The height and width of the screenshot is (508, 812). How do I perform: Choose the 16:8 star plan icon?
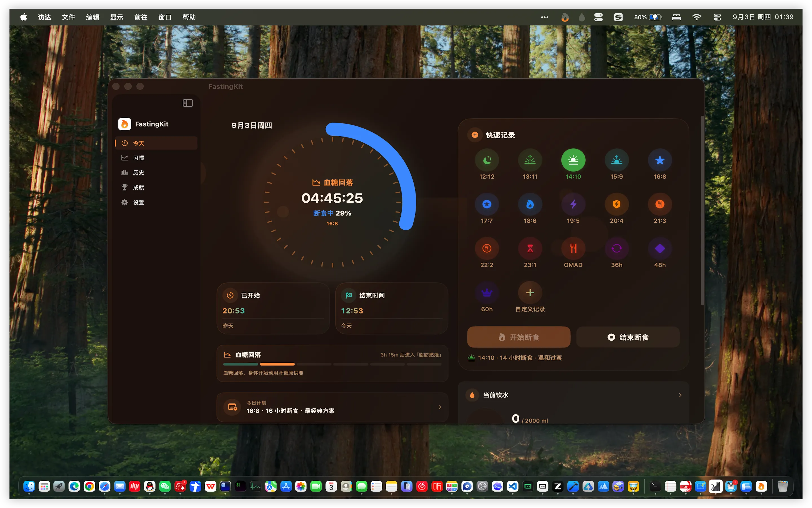coord(660,160)
